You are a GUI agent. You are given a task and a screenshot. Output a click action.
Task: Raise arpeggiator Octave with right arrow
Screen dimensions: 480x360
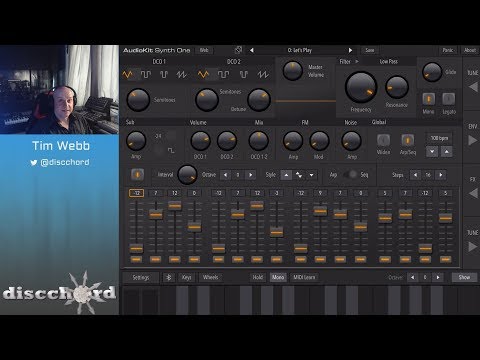click(x=251, y=175)
